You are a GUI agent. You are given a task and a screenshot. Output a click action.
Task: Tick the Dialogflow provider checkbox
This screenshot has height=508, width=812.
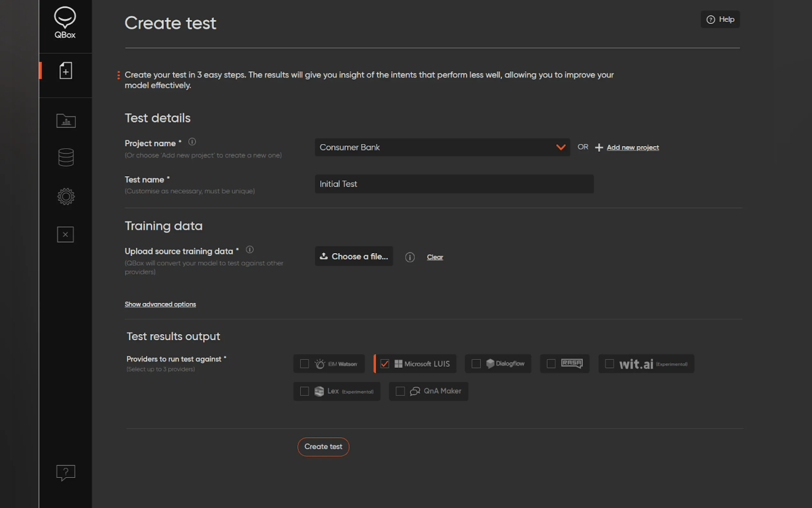tap(476, 364)
